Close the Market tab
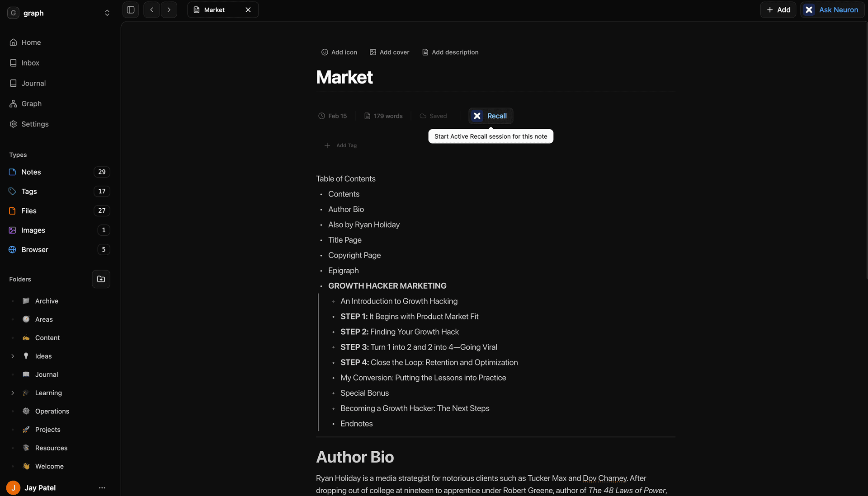Image resolution: width=868 pixels, height=496 pixels. pos(248,10)
